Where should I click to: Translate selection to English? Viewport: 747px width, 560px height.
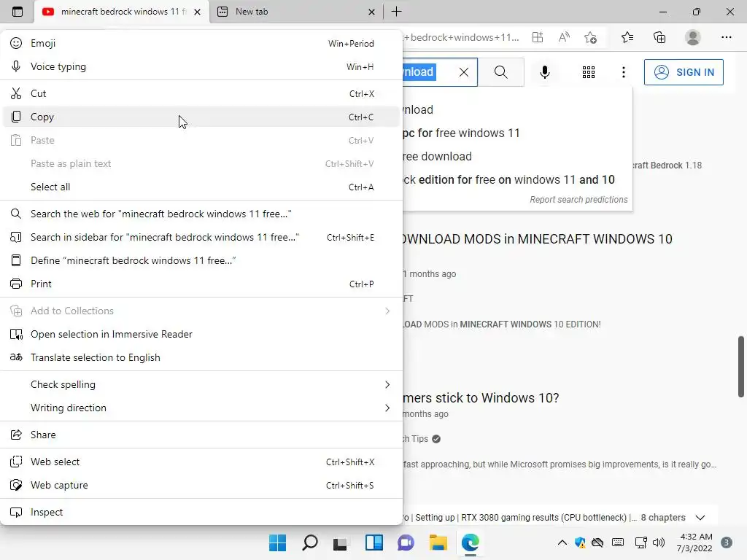(x=201, y=357)
